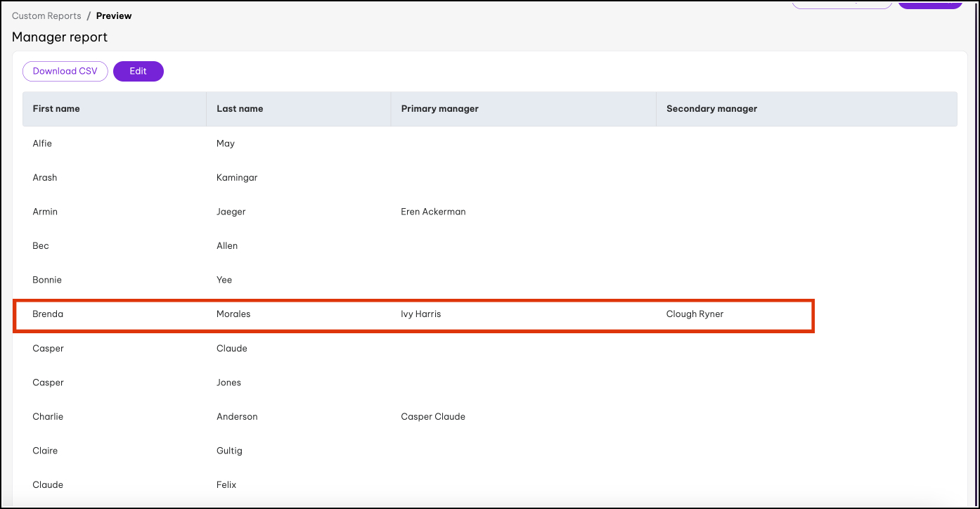Click Ivy Harris in Primary manager column

pyautogui.click(x=420, y=314)
